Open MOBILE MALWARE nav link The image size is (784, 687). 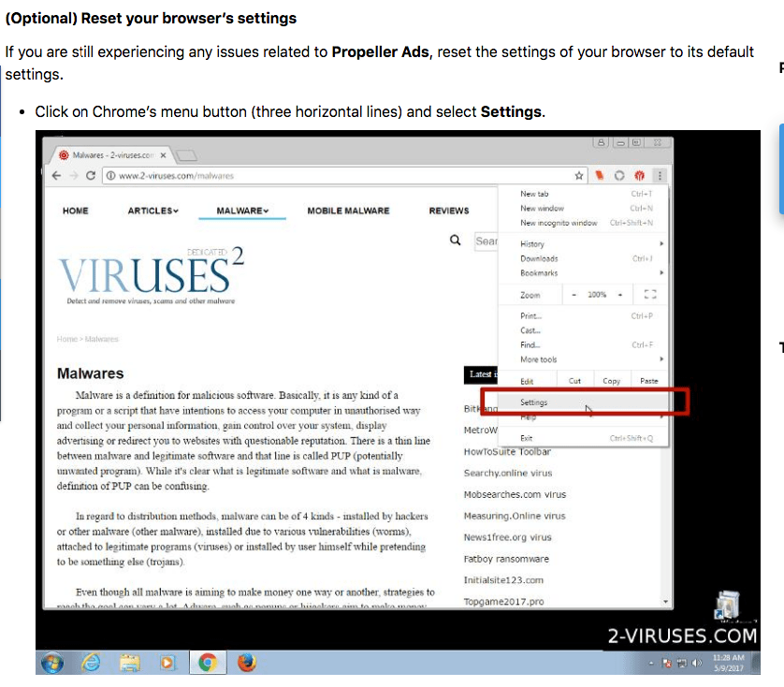click(x=349, y=211)
